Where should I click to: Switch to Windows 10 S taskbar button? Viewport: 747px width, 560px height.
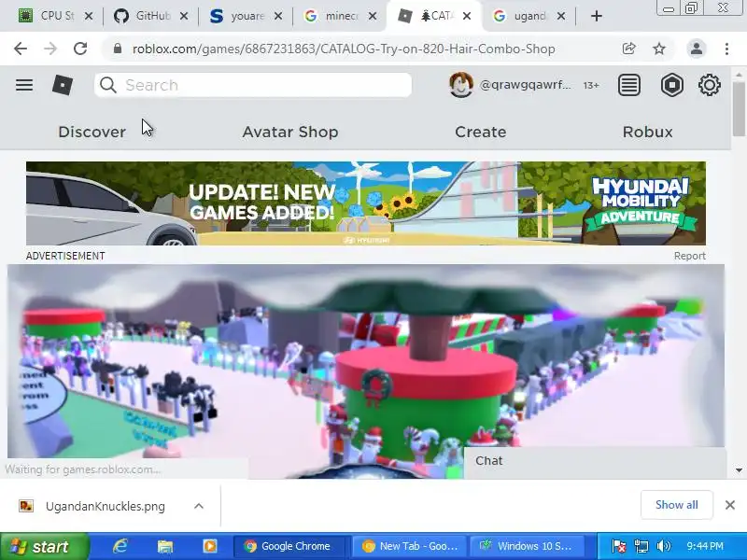(528, 546)
